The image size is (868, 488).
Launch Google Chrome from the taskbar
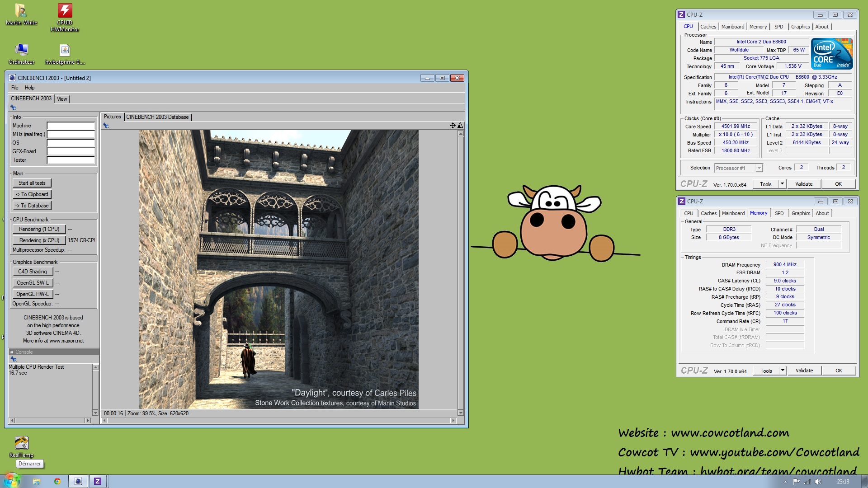(x=57, y=481)
